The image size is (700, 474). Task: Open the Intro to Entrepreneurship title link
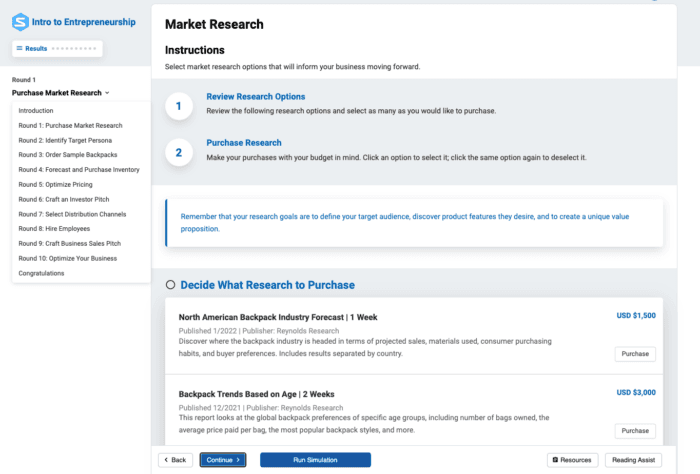[83, 22]
